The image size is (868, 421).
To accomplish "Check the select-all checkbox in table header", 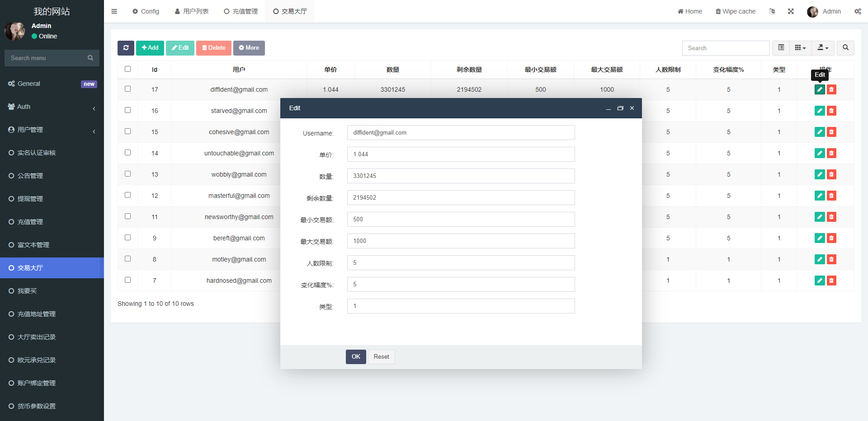I will [127, 69].
